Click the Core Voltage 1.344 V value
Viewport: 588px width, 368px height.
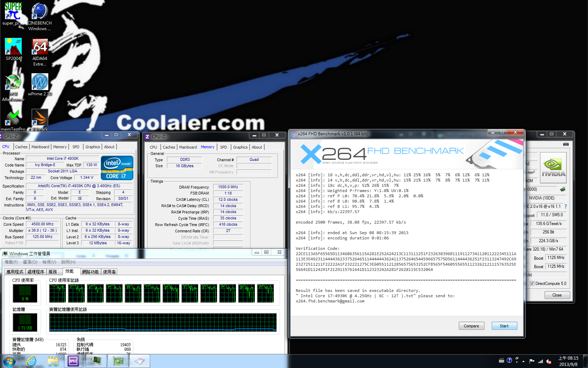[x=86, y=177]
